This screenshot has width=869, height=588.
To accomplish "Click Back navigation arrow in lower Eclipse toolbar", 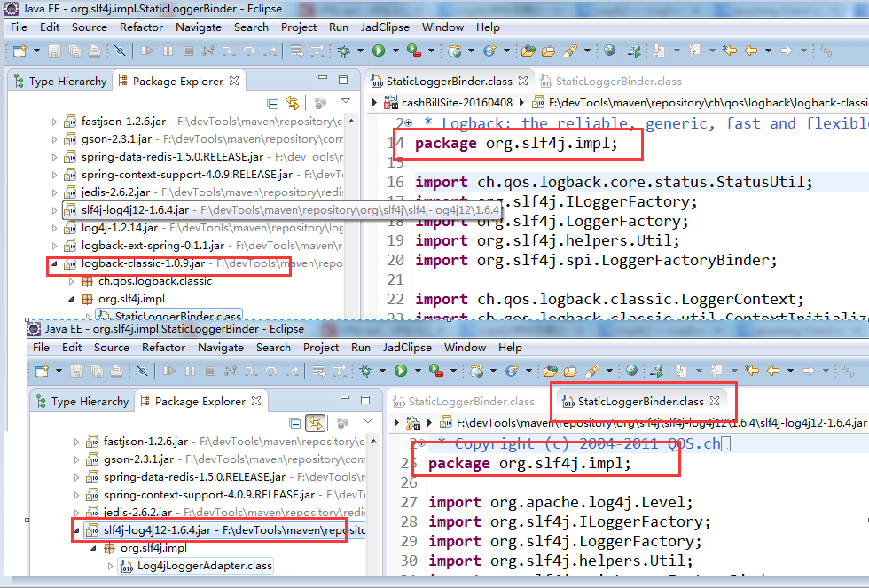I will (x=773, y=372).
